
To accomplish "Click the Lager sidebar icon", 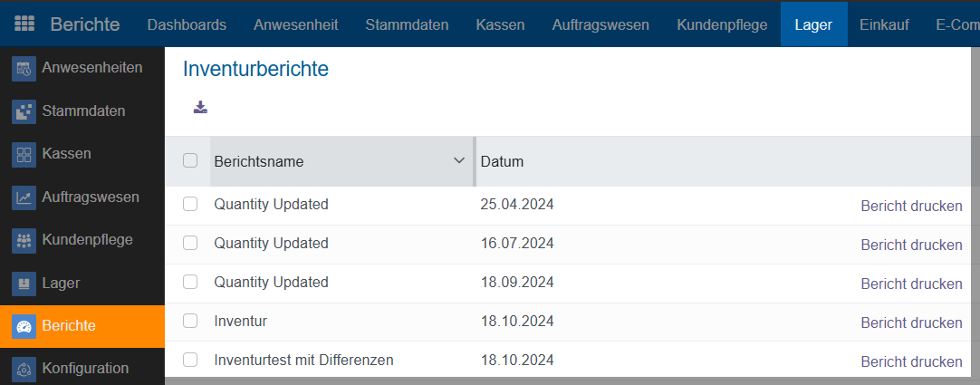I will pos(24,284).
